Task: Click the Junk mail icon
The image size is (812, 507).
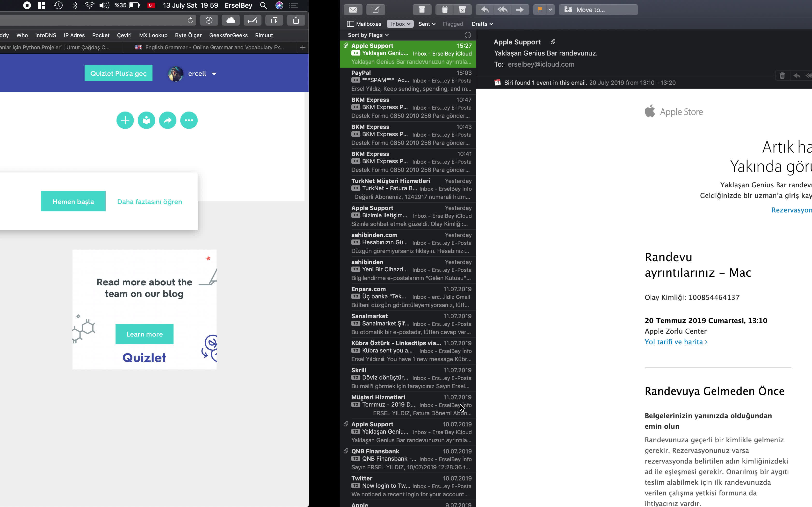Action: 462,10
